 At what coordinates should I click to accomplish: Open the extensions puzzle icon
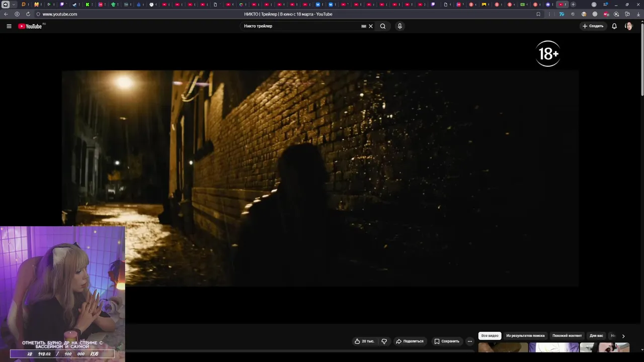click(x=627, y=14)
